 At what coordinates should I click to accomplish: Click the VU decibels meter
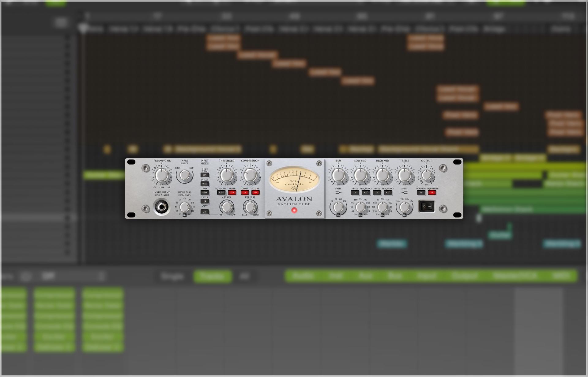[x=294, y=179]
